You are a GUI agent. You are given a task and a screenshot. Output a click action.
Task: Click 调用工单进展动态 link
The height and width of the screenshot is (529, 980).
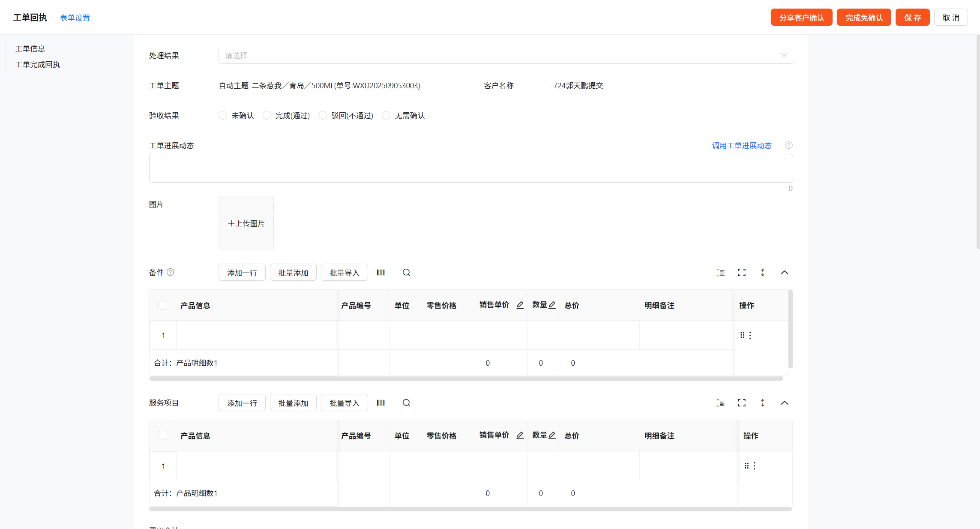click(x=741, y=146)
